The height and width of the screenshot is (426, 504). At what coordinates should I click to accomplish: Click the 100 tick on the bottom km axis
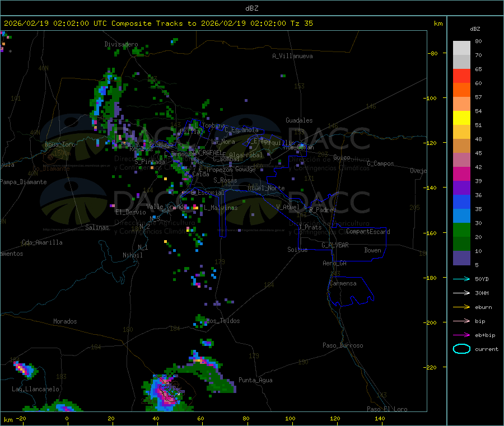click(290, 418)
